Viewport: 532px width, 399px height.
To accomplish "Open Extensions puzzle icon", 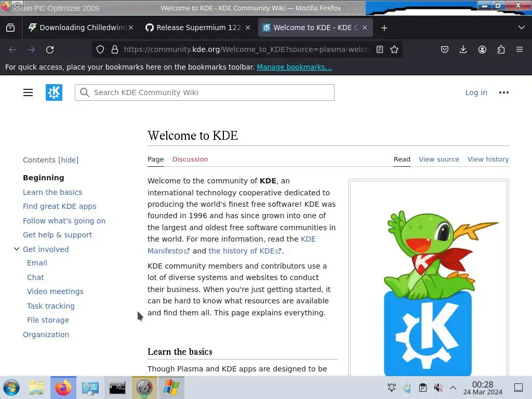I will pyautogui.click(x=501, y=49).
